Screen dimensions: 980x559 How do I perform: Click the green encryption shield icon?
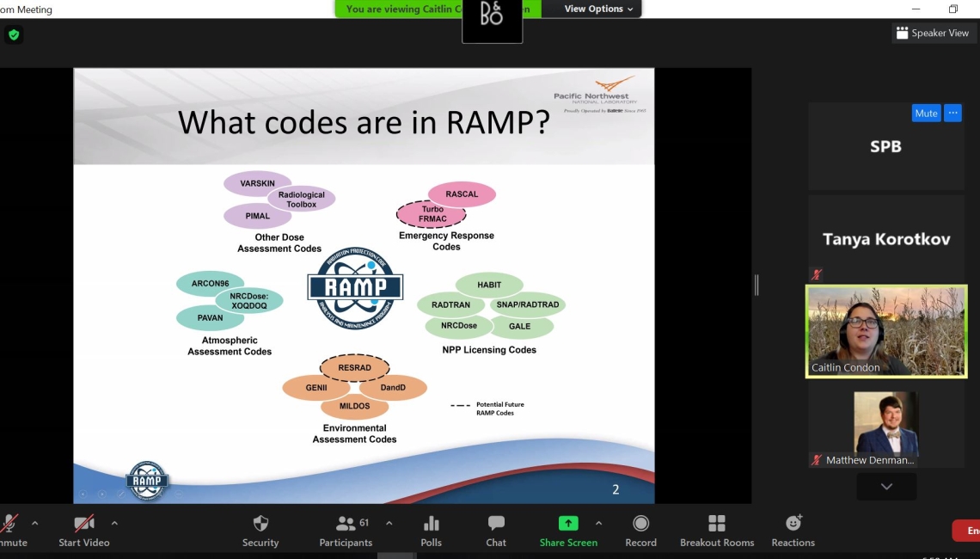point(13,35)
